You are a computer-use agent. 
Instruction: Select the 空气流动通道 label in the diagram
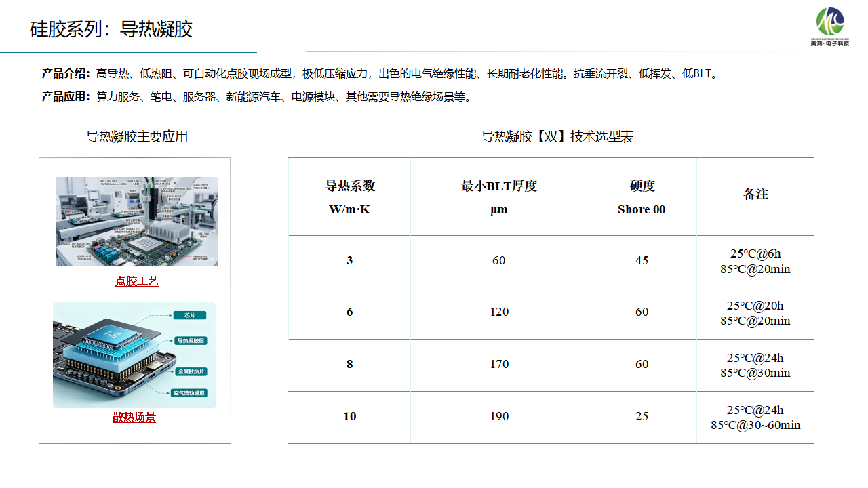[189, 393]
